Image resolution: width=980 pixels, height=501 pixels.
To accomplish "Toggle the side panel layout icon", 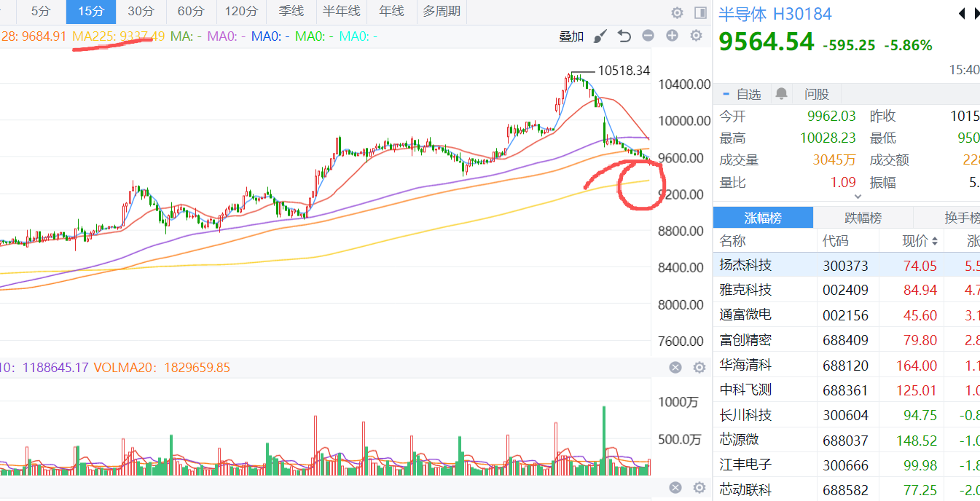I will (x=700, y=12).
